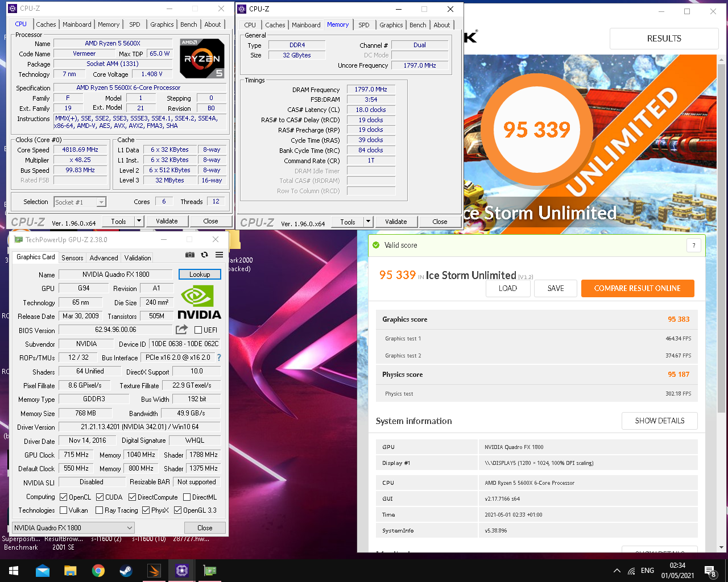Show hidden system tray icons
The height and width of the screenshot is (582, 728).
[x=617, y=571]
